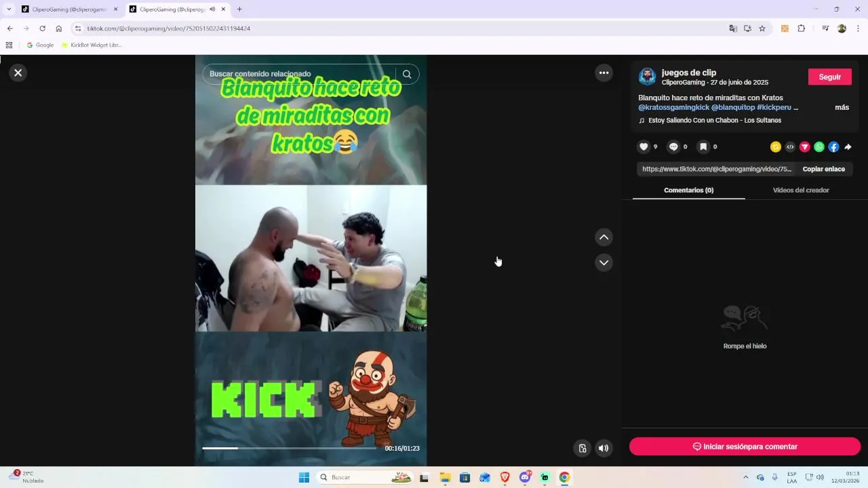Open Discord from the taskbar

tap(525, 477)
